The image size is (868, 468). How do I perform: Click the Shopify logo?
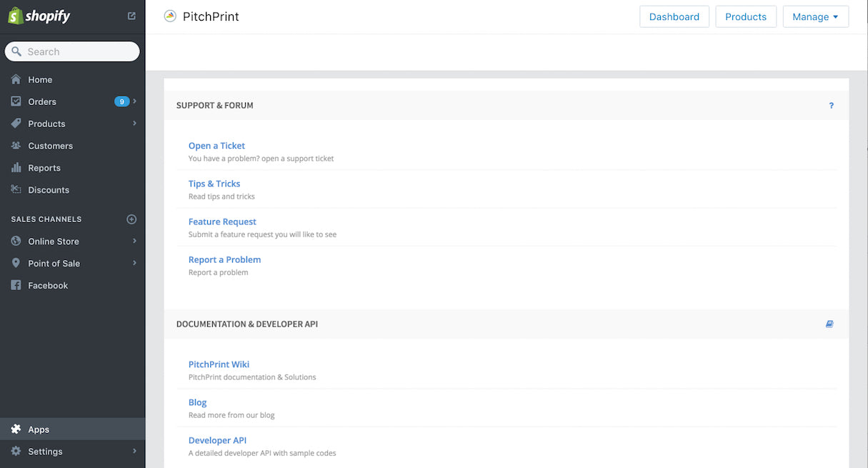click(x=39, y=16)
